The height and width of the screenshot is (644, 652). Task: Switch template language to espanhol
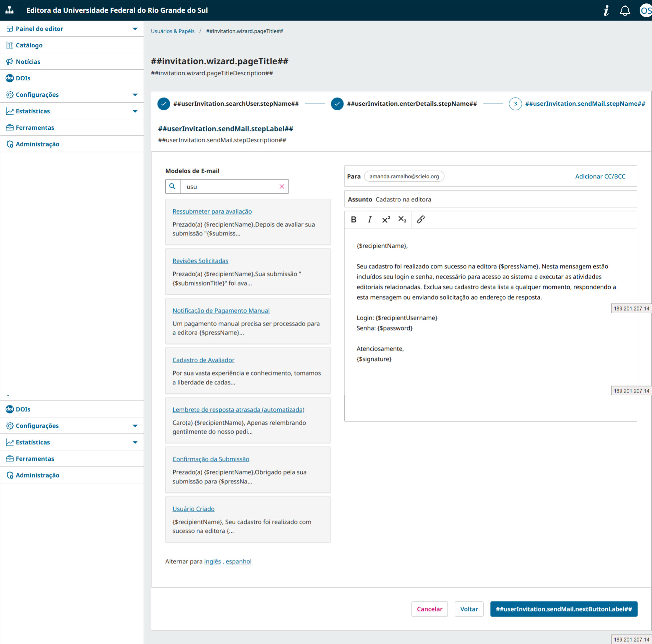pyautogui.click(x=238, y=561)
